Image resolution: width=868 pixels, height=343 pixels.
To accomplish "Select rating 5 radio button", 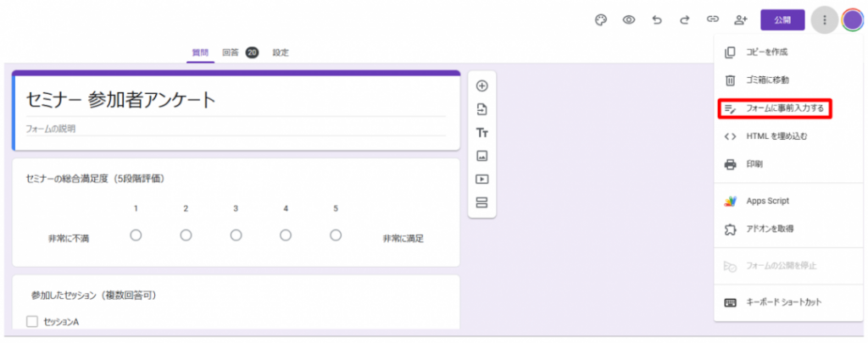I will 336,235.
